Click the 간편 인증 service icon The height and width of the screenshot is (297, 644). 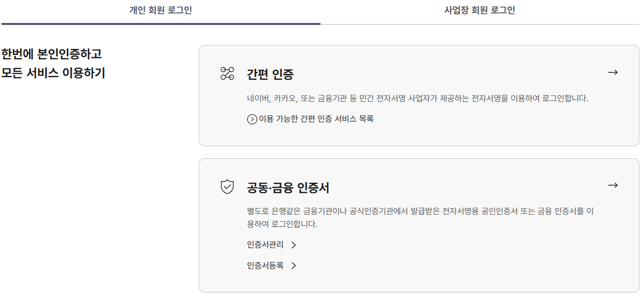point(228,72)
